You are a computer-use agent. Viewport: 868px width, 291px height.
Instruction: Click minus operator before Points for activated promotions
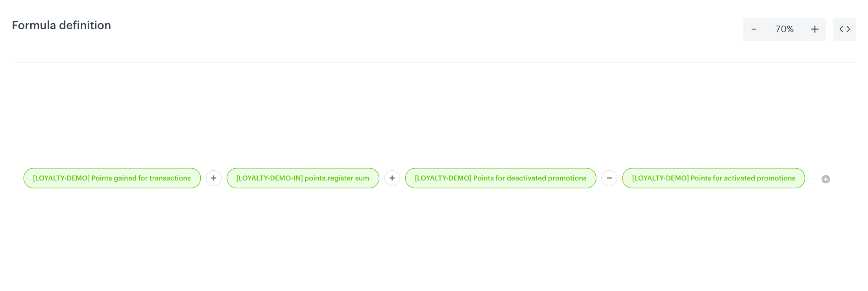pos(609,178)
